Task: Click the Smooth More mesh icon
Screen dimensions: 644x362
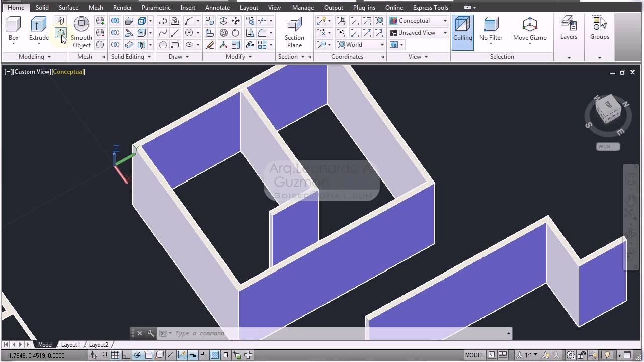Action: 100,21
